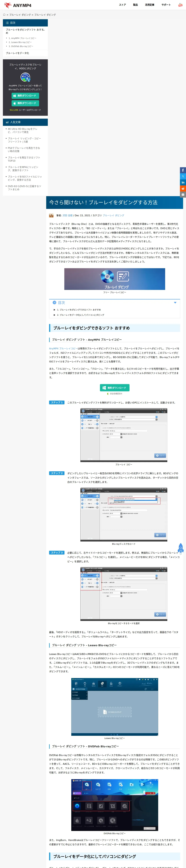Image resolution: width=186 pixels, height=868 pixels.
Task: Go to sidebar item 3. DVDFab Blu-rayコピー
Action: 21,46
